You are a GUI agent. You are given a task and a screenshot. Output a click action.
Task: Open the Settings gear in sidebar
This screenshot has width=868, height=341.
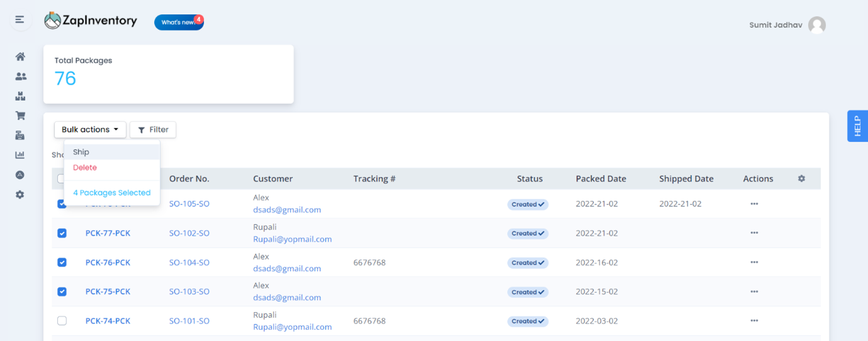20,194
